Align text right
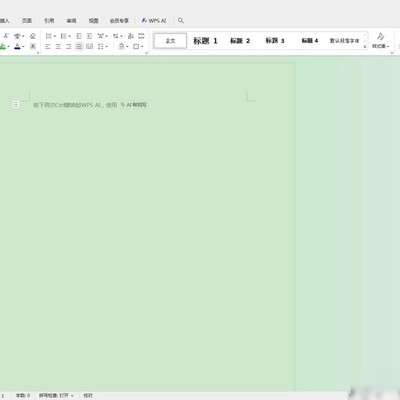 coord(69,46)
